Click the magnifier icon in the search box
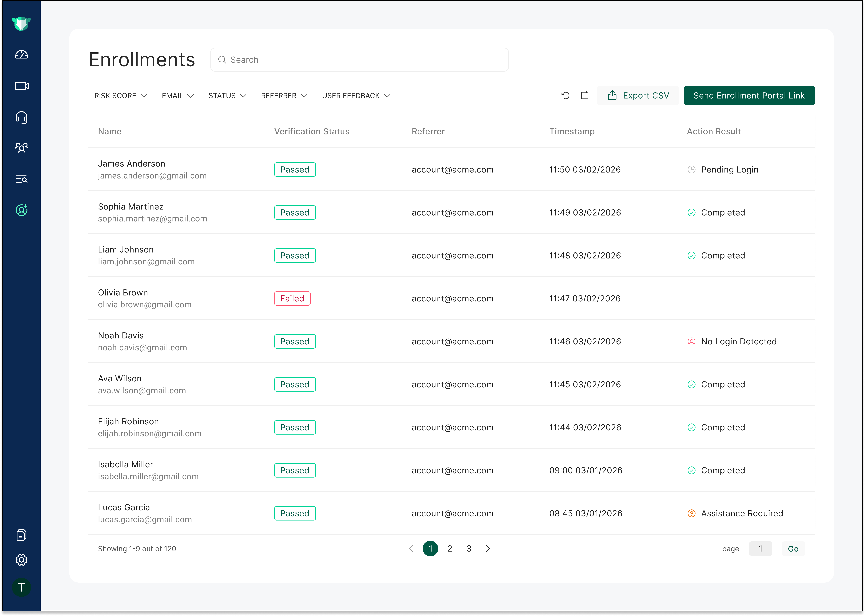Image resolution: width=865 pixels, height=616 pixels. pos(222,60)
